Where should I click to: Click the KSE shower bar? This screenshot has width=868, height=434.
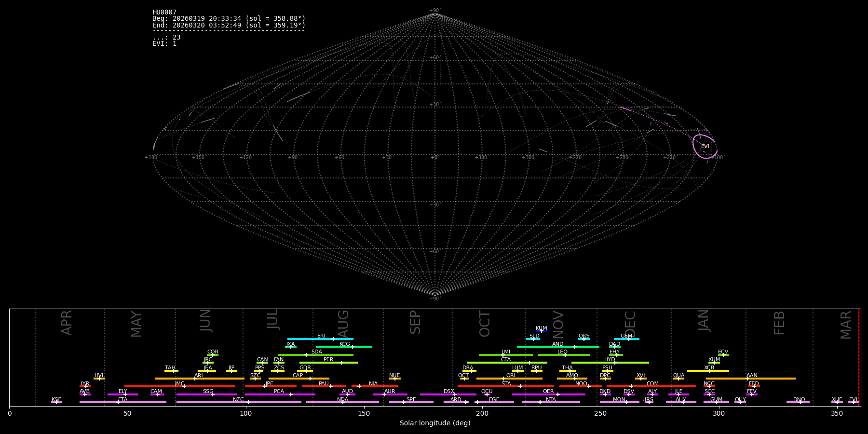[x=56, y=402]
